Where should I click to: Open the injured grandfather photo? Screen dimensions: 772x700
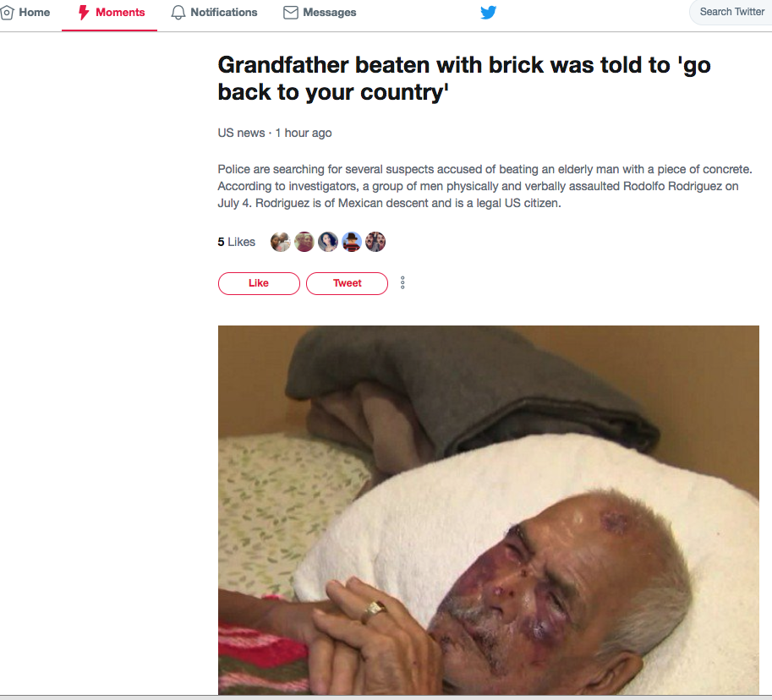[489, 510]
